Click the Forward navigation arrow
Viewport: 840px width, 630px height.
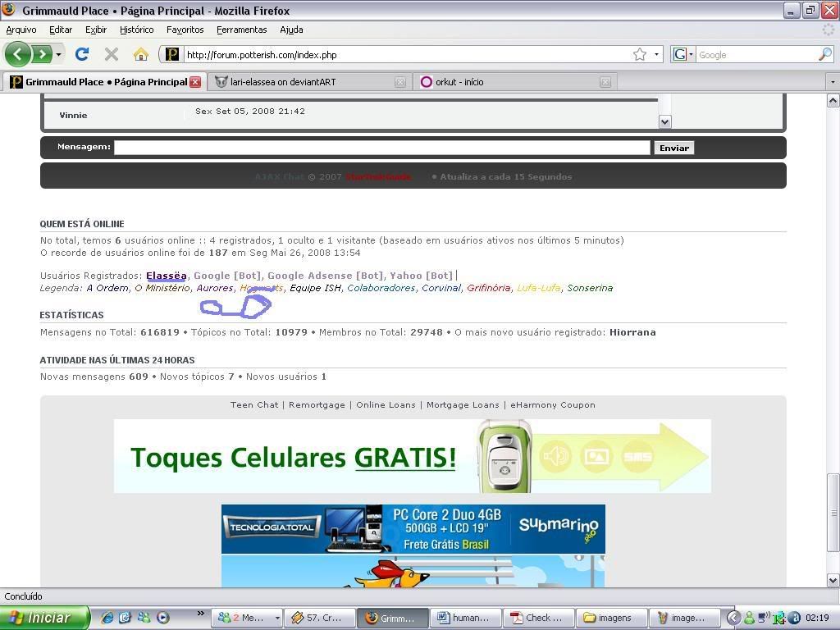(x=41, y=54)
